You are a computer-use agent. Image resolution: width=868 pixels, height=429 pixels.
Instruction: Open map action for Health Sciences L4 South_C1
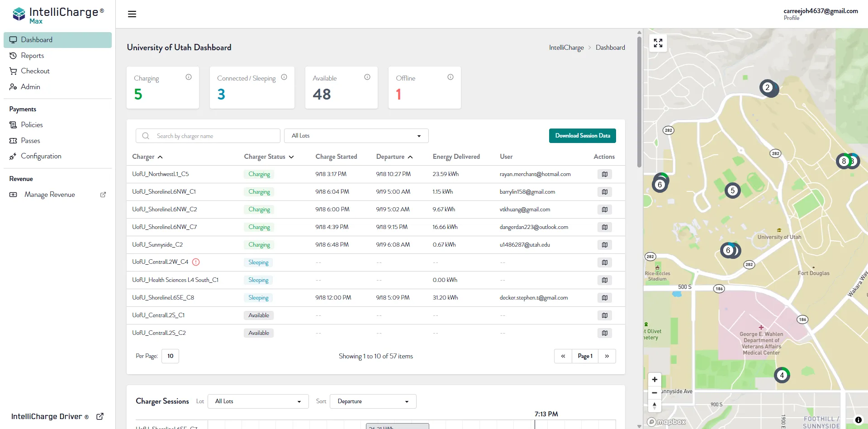pos(605,280)
